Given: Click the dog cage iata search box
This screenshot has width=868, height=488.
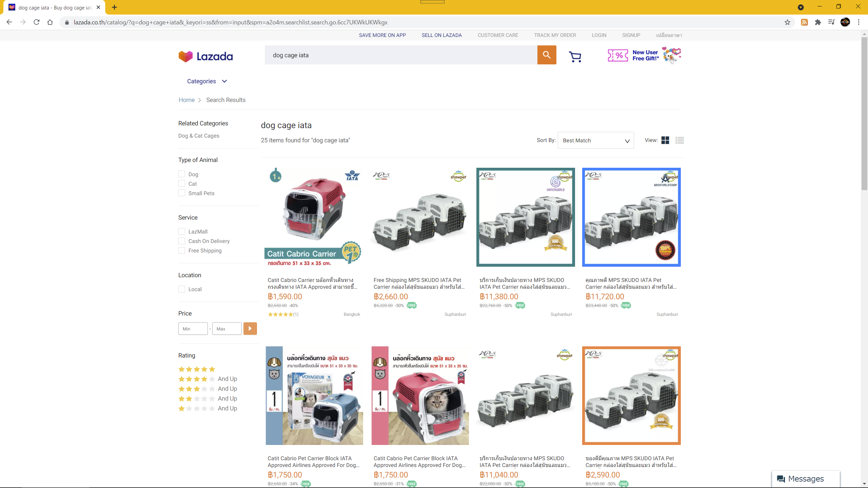Looking at the screenshot, I should click(x=401, y=55).
